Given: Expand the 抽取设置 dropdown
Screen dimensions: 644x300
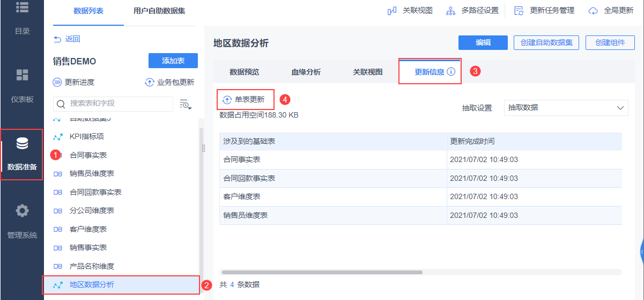Looking at the screenshot, I should [x=566, y=108].
